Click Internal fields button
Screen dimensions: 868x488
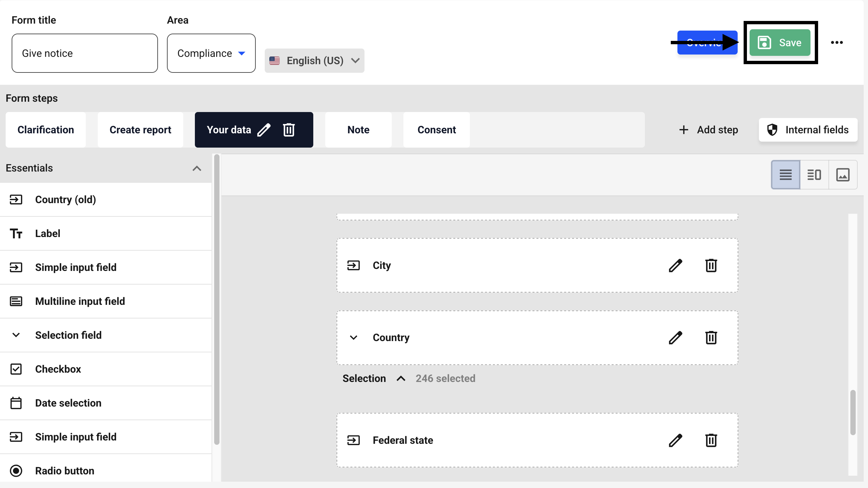(x=808, y=130)
